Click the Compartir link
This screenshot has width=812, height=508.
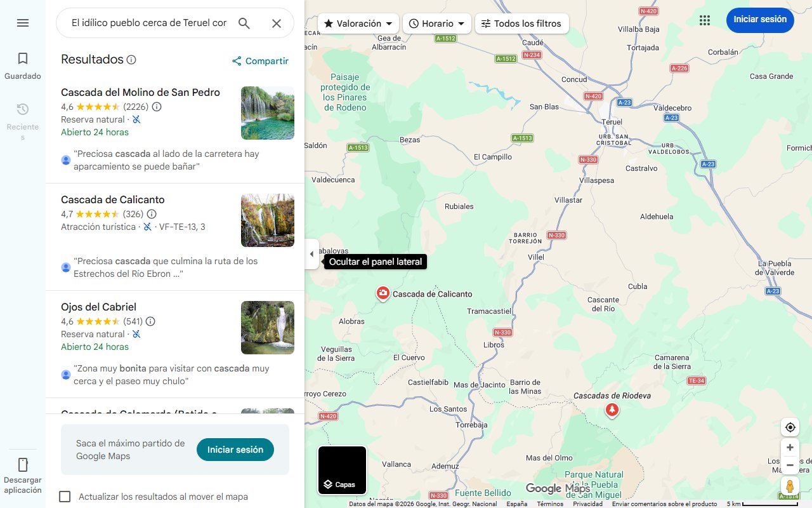tap(259, 60)
